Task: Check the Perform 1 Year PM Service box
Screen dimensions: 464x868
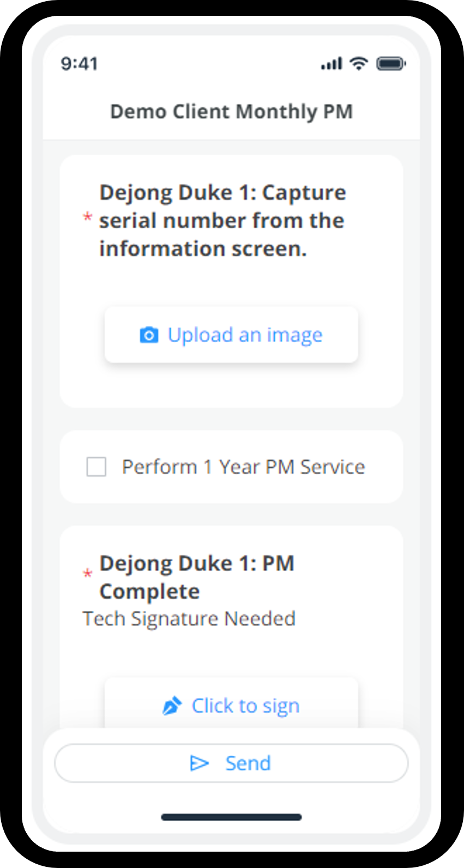Action: [x=97, y=467]
